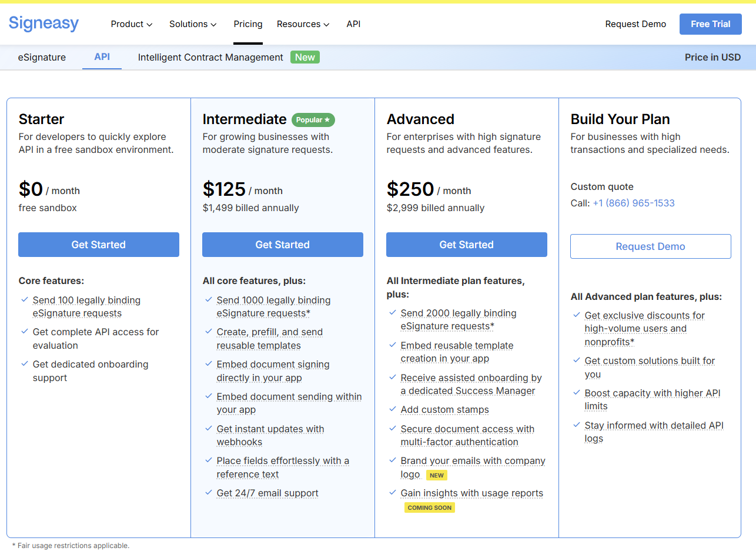
Task: Click Get Started under Intermediate plan
Action: pyautogui.click(x=283, y=245)
